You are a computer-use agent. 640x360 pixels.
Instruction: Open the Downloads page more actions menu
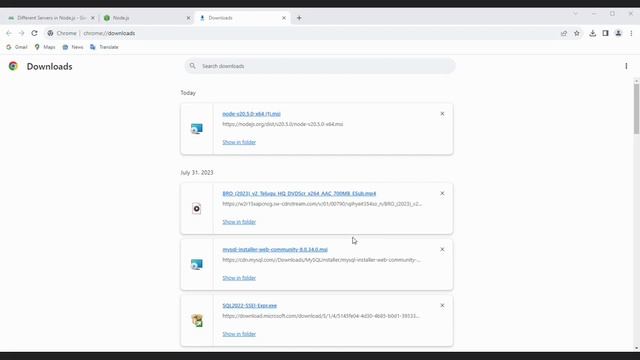pyautogui.click(x=626, y=66)
